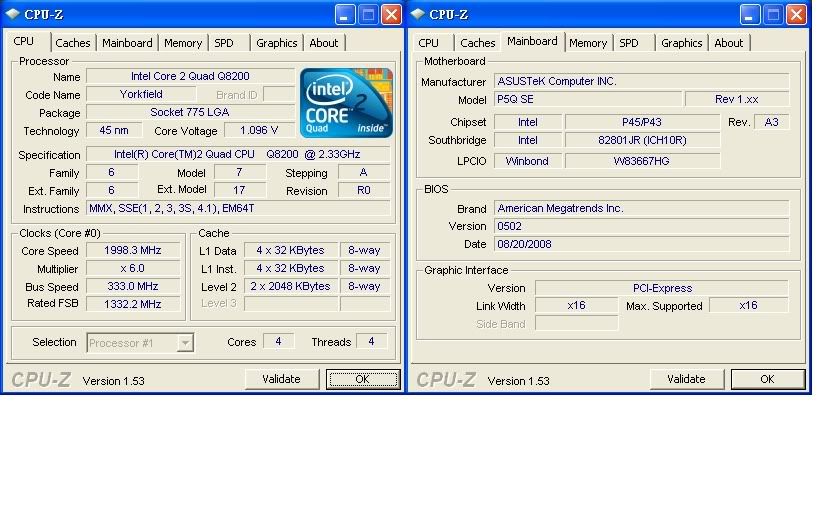Click Validate button in right CPU-Z window

coord(686,379)
